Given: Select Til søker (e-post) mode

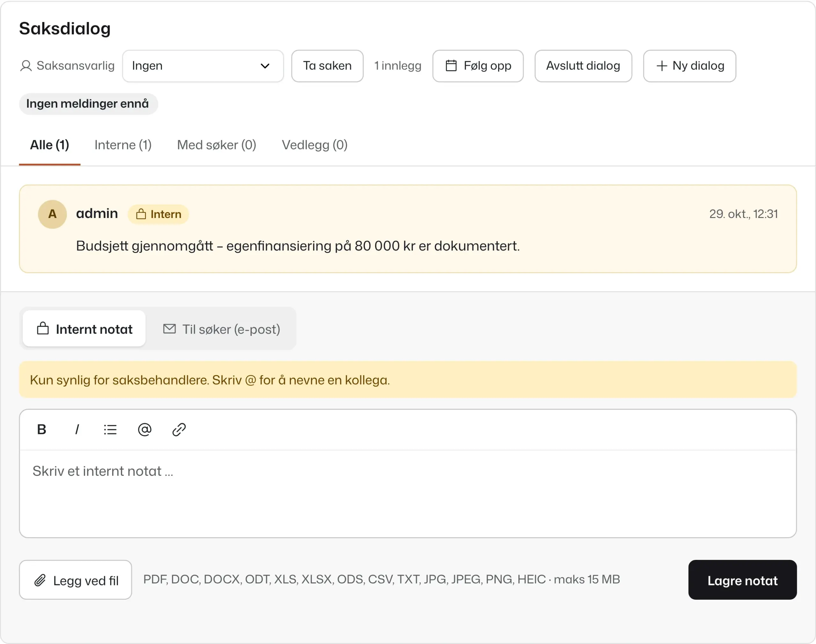Looking at the screenshot, I should (x=221, y=329).
